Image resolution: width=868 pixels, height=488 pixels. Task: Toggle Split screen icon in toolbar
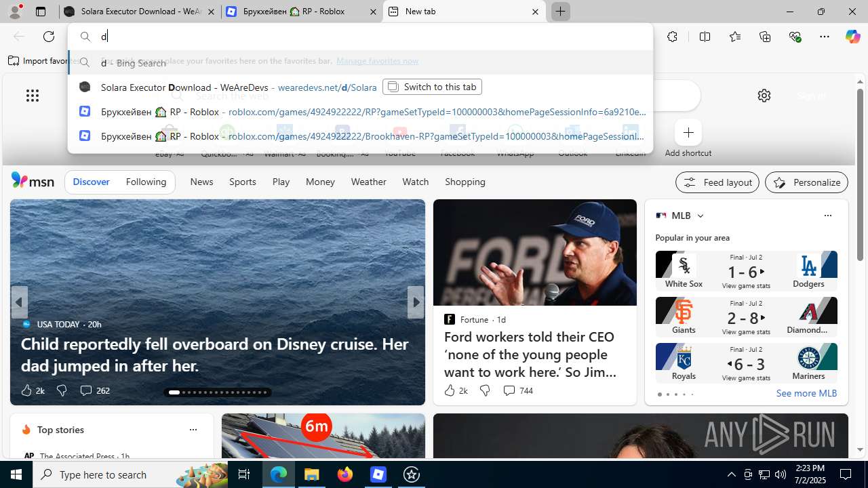(705, 37)
